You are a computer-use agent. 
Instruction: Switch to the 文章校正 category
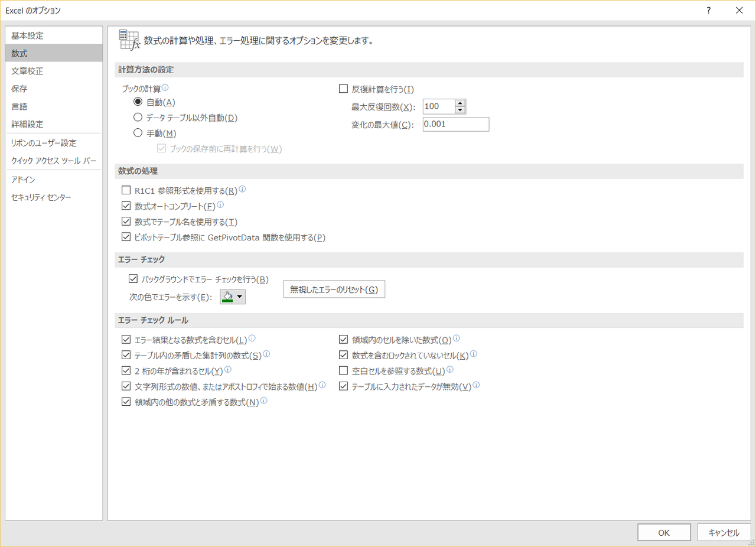pyautogui.click(x=54, y=71)
